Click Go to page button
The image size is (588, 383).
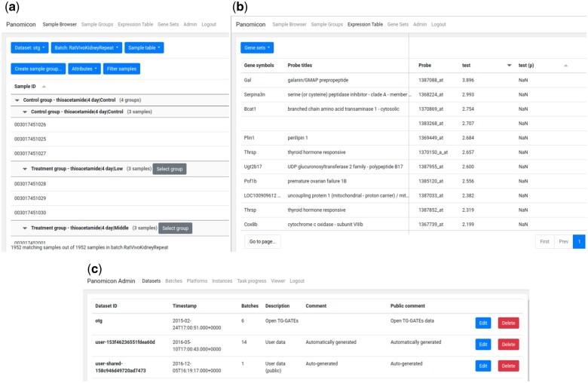262,241
